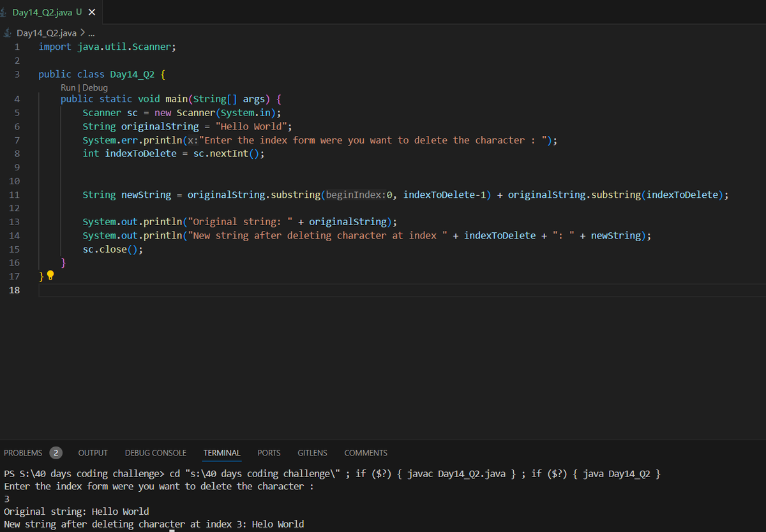Screen dimensions: 766x532
Task: Click the System.err.println call
Action: tap(132, 140)
